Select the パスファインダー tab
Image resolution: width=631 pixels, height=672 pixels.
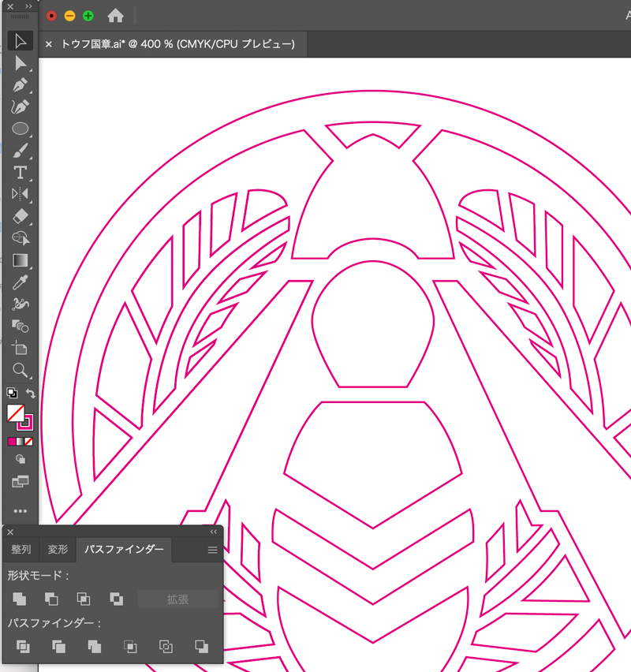(124, 550)
